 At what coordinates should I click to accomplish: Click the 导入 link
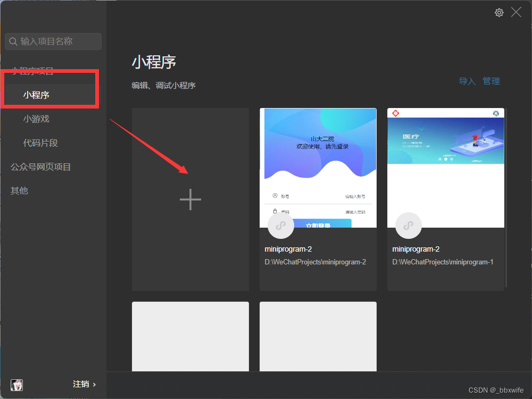coord(467,81)
